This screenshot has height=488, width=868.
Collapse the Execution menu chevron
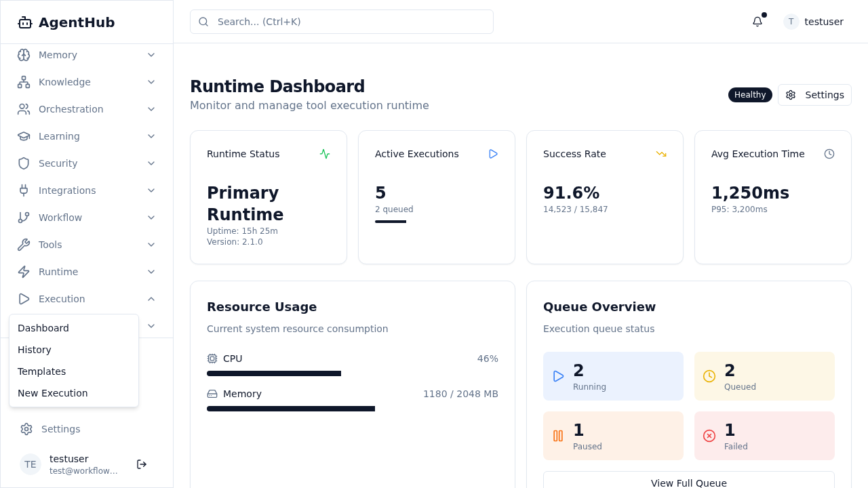pos(151,299)
